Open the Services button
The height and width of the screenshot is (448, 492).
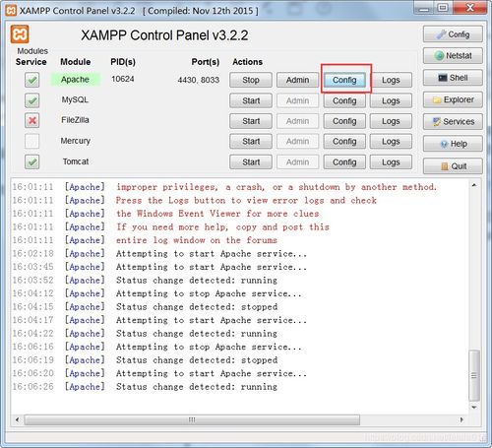click(453, 122)
